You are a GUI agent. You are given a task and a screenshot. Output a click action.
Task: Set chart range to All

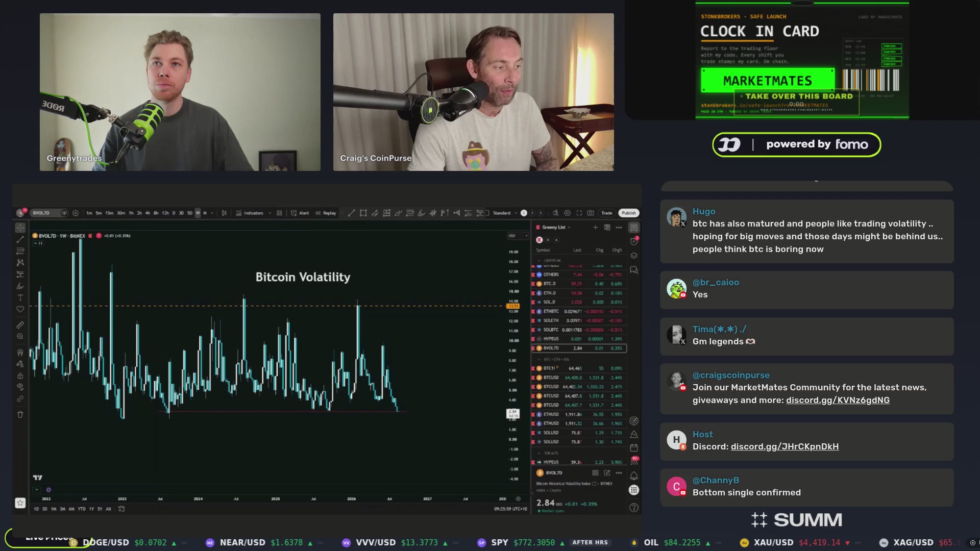tap(108, 509)
